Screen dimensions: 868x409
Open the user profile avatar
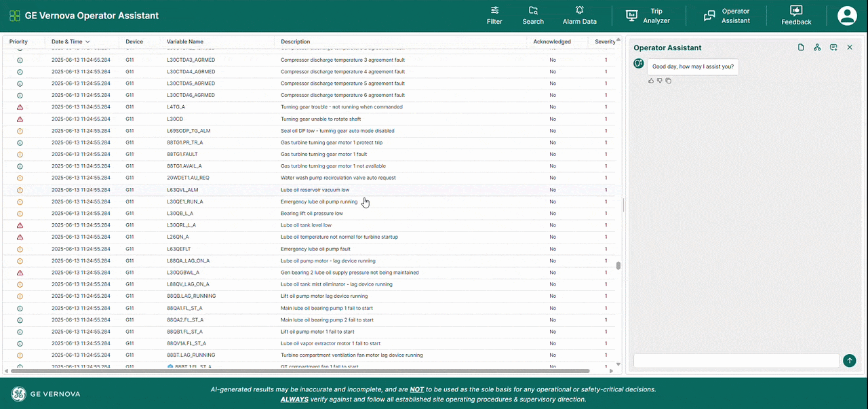click(847, 16)
